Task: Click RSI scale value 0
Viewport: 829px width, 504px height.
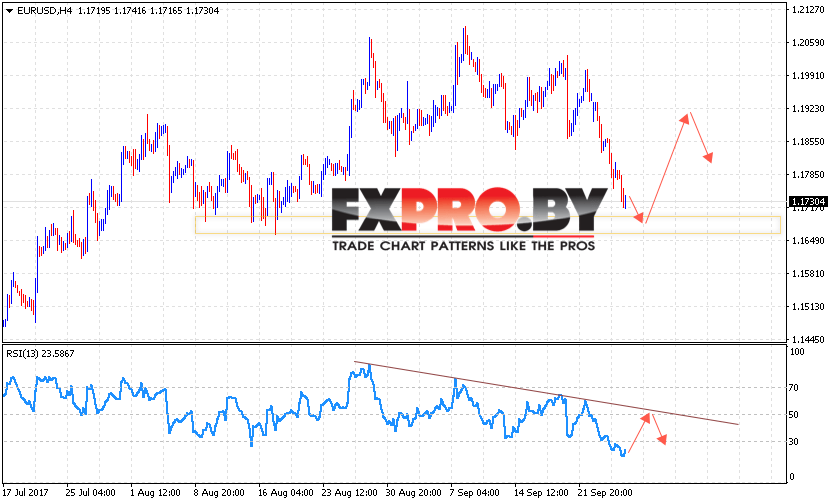Action: 791,477
